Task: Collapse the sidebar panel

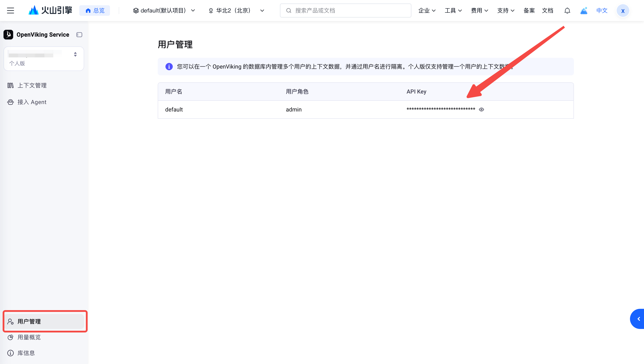Action: click(79, 35)
